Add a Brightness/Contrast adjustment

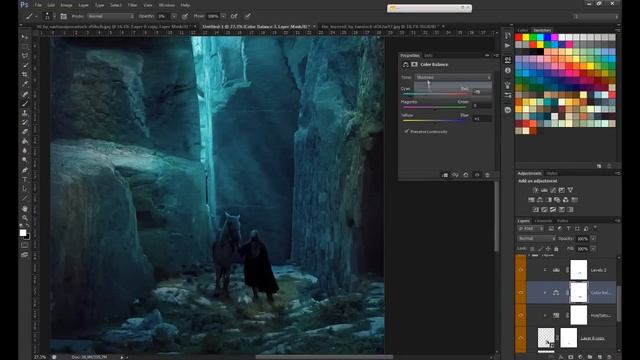pyautogui.click(x=535, y=190)
